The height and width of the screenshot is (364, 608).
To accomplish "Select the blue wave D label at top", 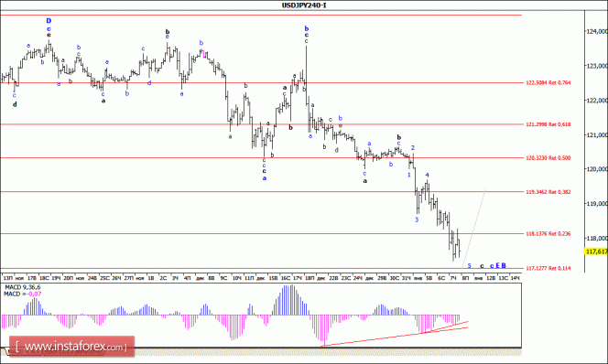I will 49,21.
